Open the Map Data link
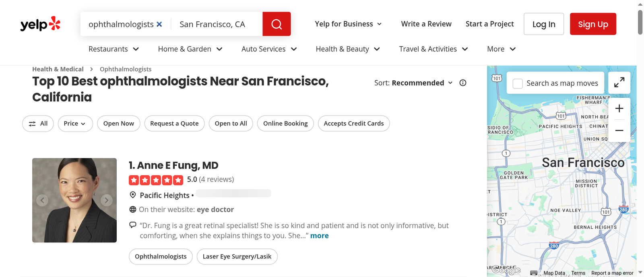This screenshot has height=277, width=644. 554,273
